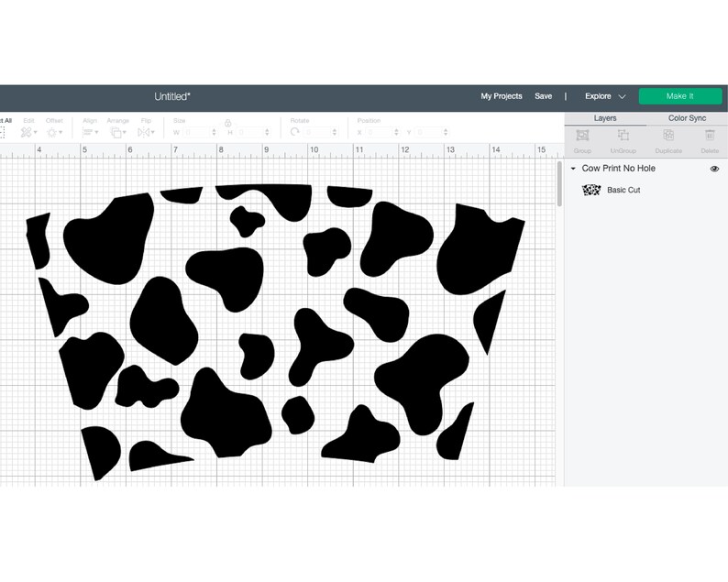Click the Width stepper arrows
This screenshot has width=728, height=582.
tap(214, 132)
